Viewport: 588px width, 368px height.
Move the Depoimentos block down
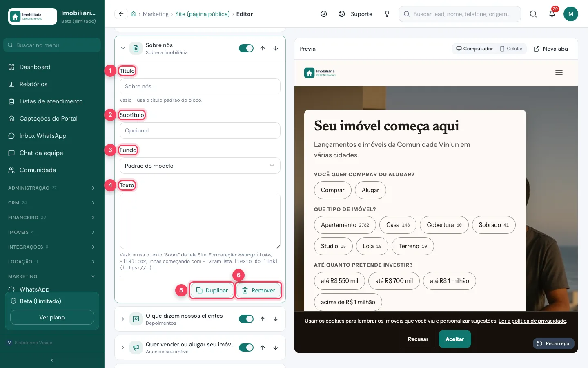(276, 319)
